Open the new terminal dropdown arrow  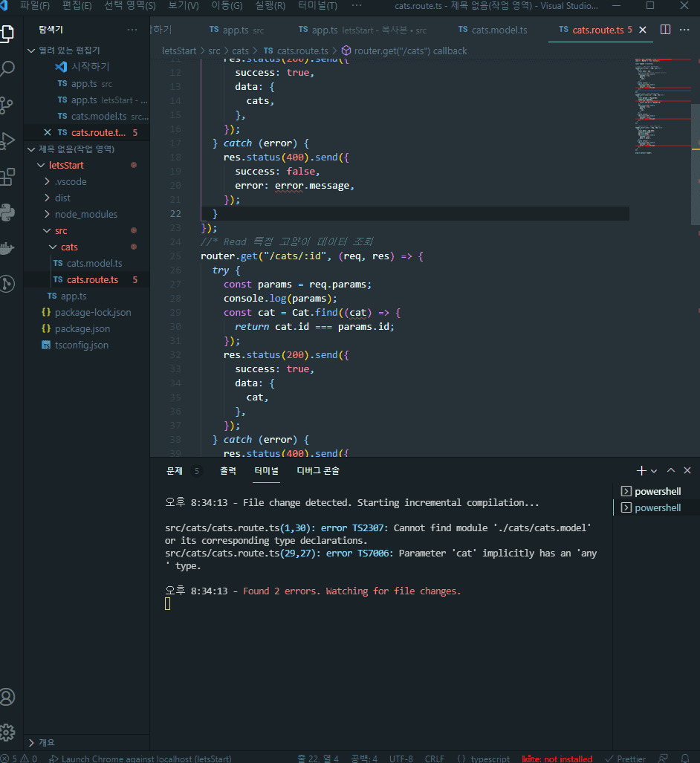(654, 471)
